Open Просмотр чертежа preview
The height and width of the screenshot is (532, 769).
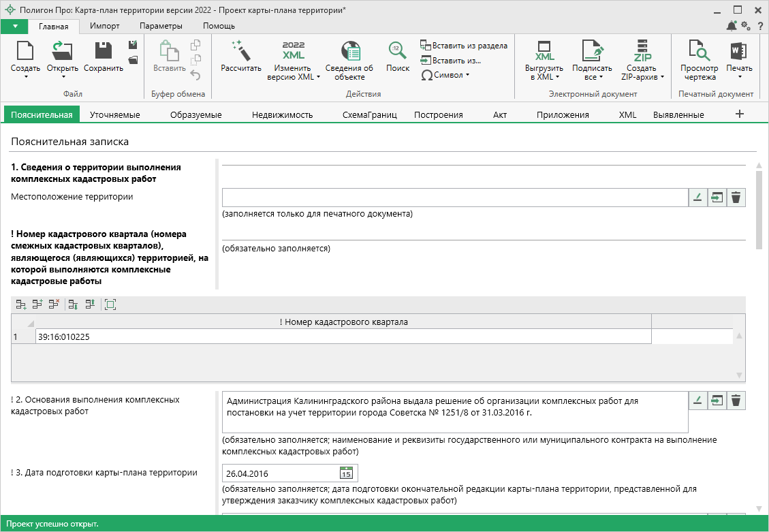tap(699, 52)
